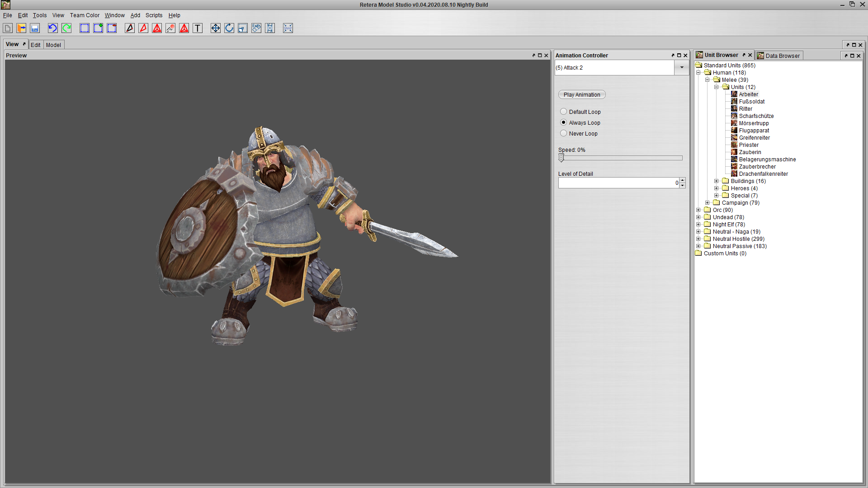Collapse the Melee (39) folder
Image resolution: width=868 pixels, height=488 pixels.
(708, 80)
